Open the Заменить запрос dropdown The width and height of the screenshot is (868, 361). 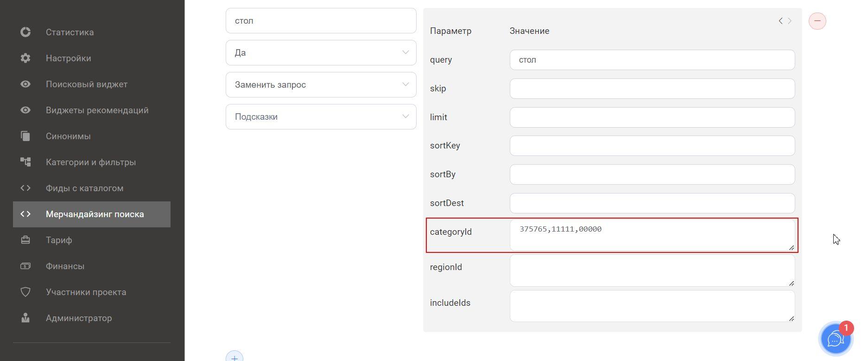(x=321, y=84)
